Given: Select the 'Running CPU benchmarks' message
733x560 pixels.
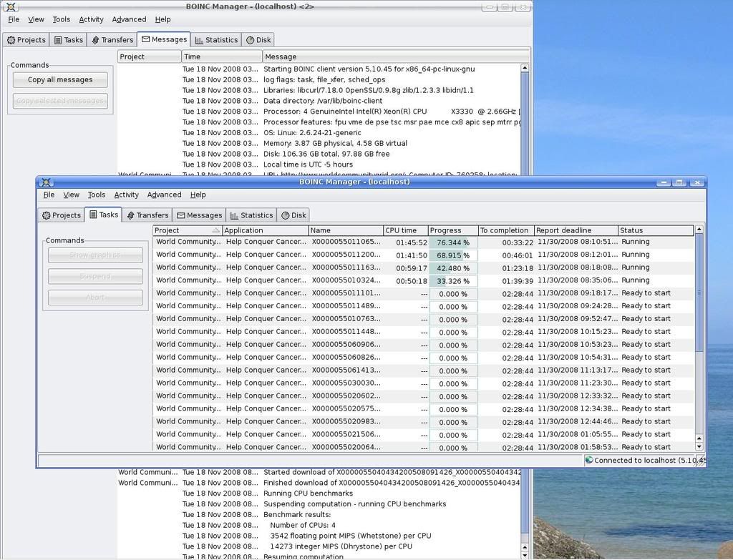Looking at the screenshot, I should coord(319,493).
